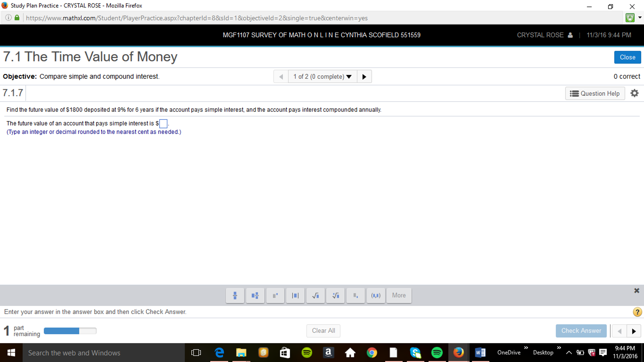Show hidden taskbar icons chevron

click(568, 353)
